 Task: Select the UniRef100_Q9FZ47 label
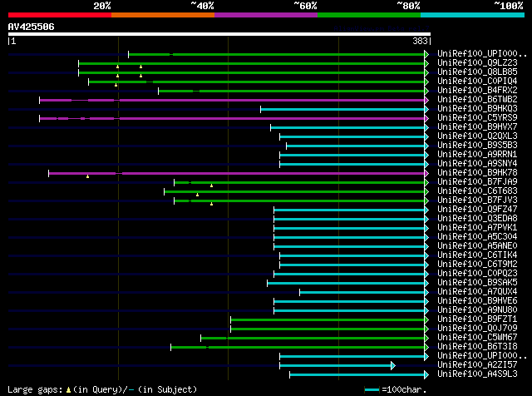pos(477,209)
